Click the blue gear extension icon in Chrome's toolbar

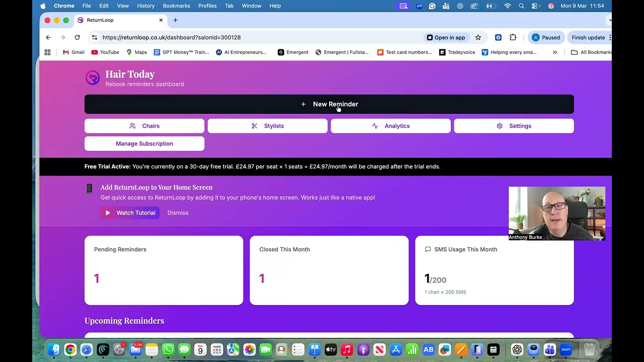[498, 37]
